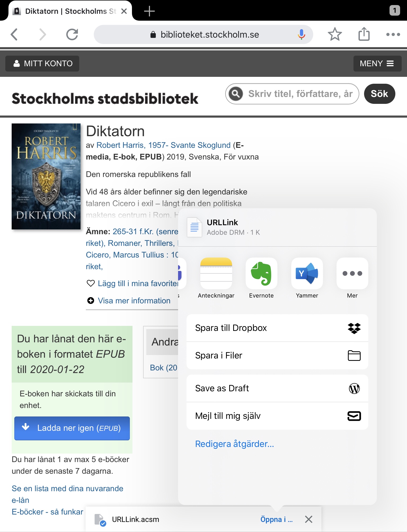The height and width of the screenshot is (532, 407).
Task: Expand Visa mer information
Action: coord(134,301)
